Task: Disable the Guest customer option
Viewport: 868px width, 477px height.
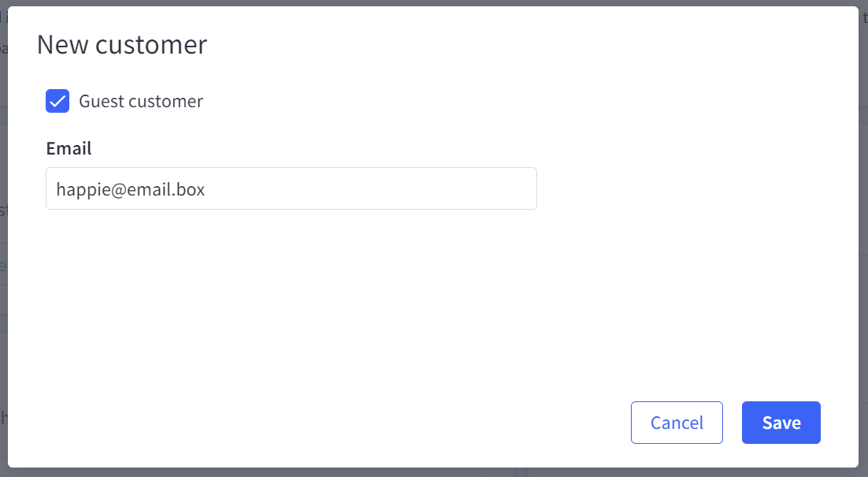Action: [57, 101]
